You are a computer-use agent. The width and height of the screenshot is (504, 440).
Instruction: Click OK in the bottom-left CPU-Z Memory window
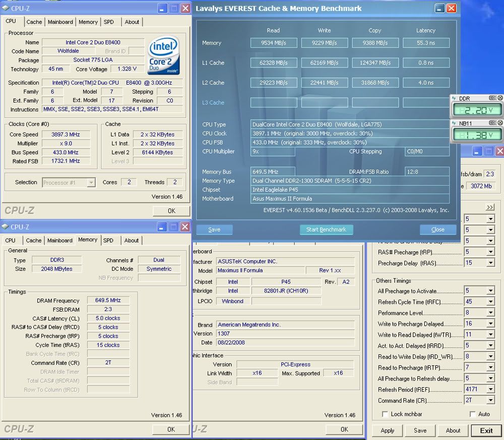coord(171,429)
